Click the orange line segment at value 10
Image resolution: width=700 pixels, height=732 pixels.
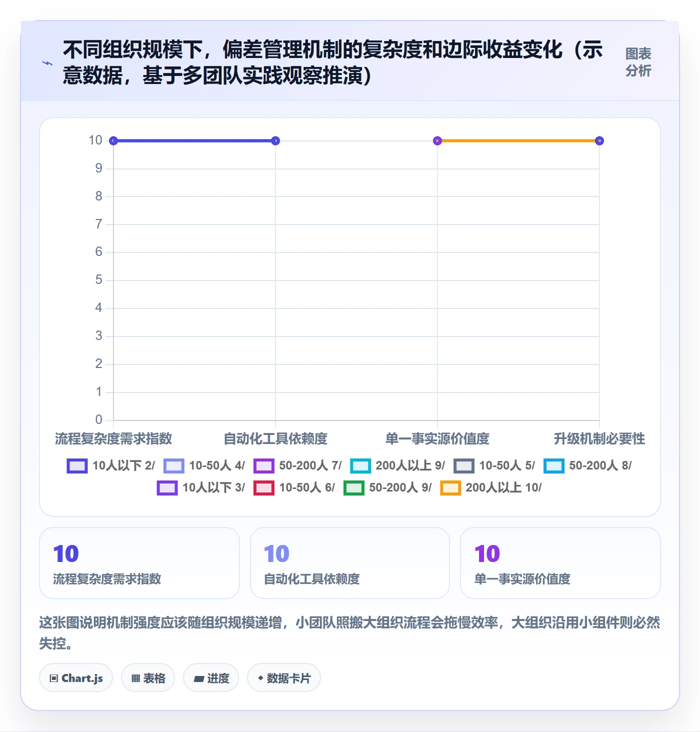[x=518, y=141]
